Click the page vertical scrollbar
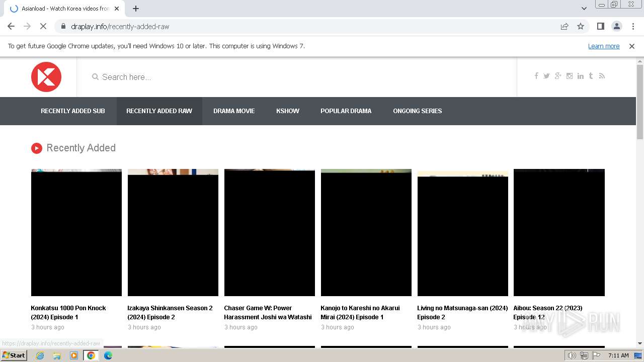644x362 pixels. 640,102
